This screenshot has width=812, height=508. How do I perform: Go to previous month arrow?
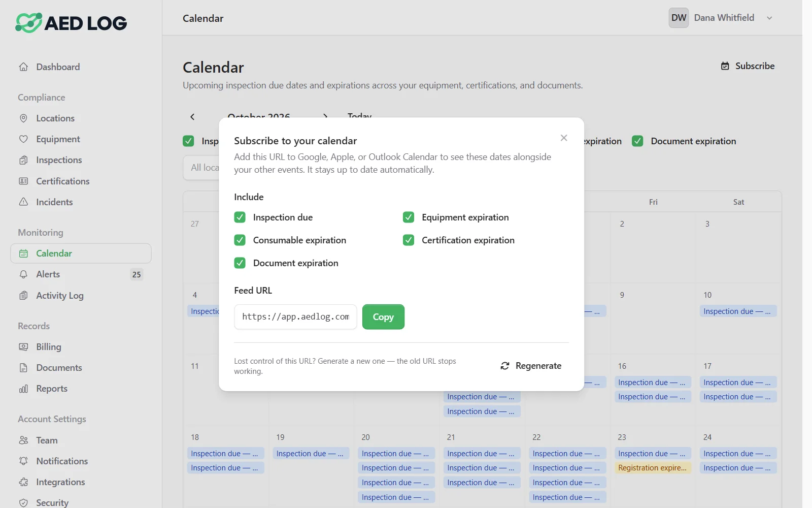tap(192, 117)
